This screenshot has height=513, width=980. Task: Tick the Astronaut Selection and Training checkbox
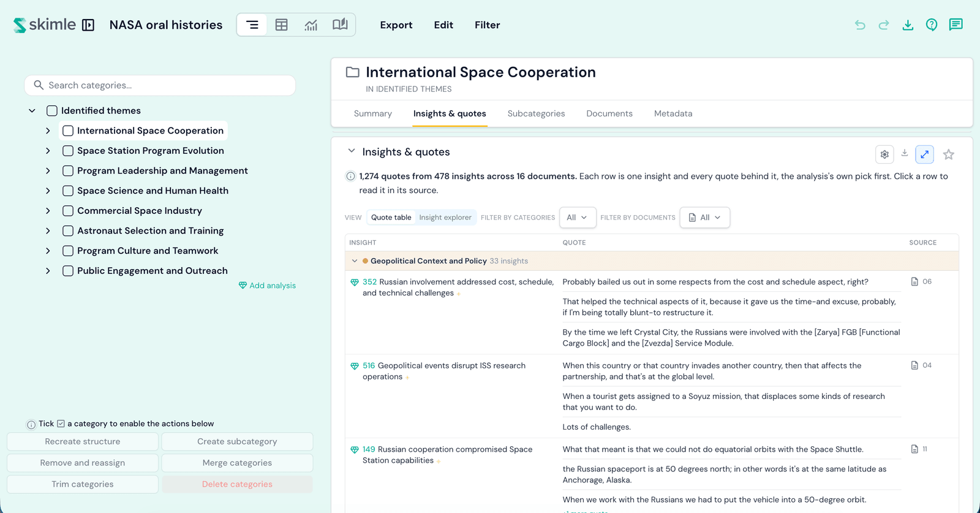pyautogui.click(x=68, y=231)
